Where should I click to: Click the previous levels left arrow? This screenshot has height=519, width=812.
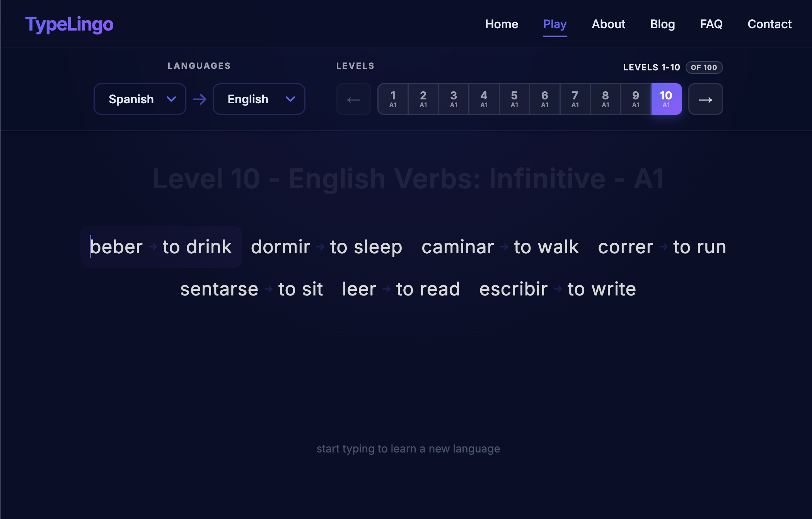point(353,99)
